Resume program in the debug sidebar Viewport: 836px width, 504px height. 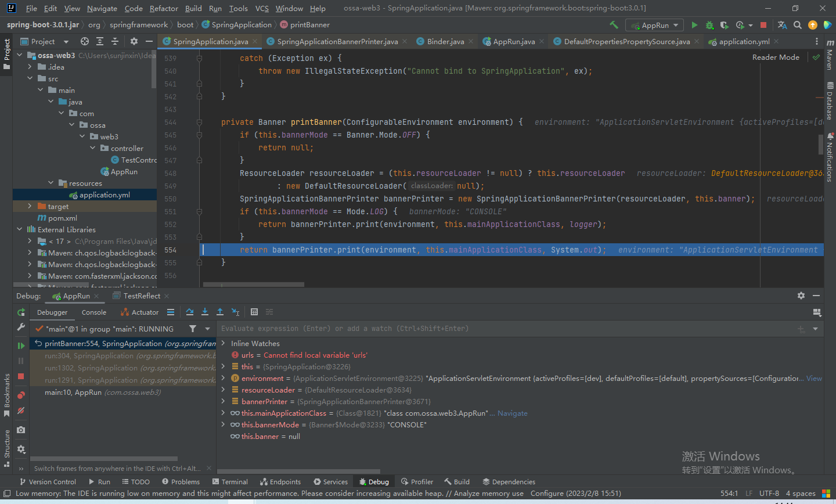(21, 345)
